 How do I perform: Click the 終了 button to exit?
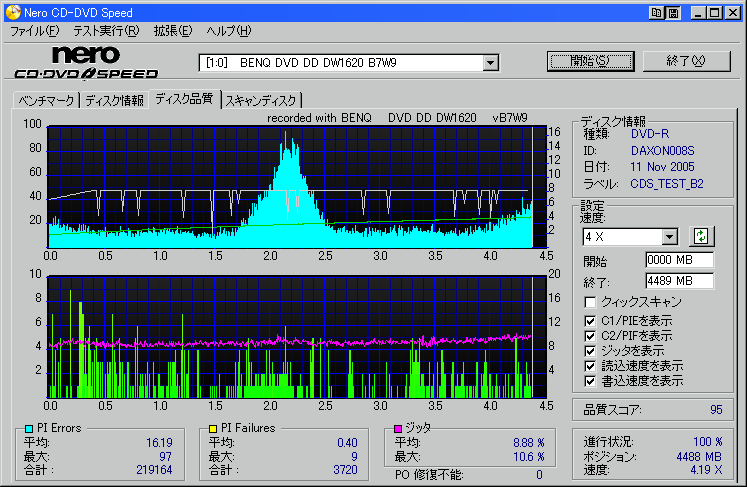(x=687, y=61)
